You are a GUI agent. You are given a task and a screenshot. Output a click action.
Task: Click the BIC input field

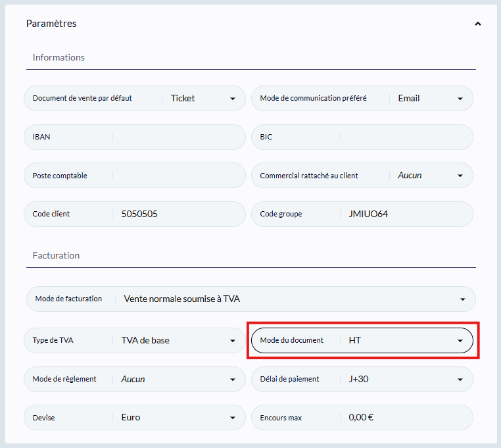coord(362,137)
